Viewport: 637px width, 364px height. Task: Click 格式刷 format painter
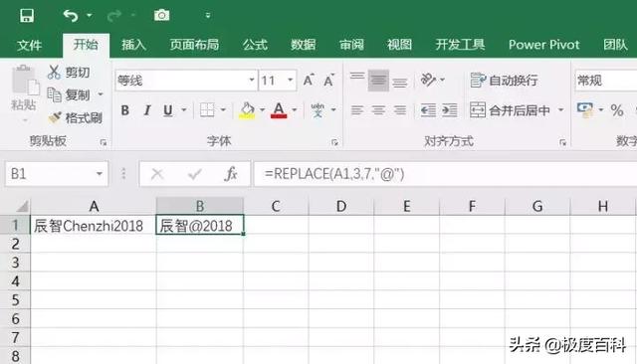point(76,118)
